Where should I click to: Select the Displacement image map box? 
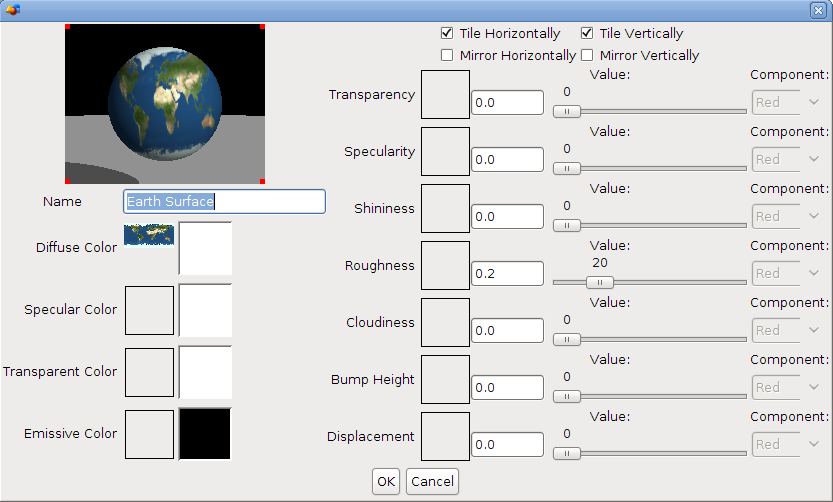(x=445, y=436)
